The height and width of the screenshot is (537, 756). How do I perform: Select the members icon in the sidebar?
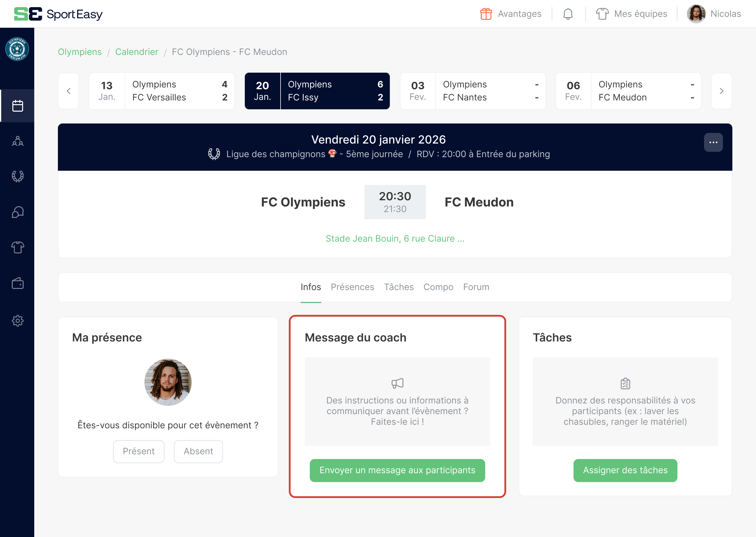(17, 141)
